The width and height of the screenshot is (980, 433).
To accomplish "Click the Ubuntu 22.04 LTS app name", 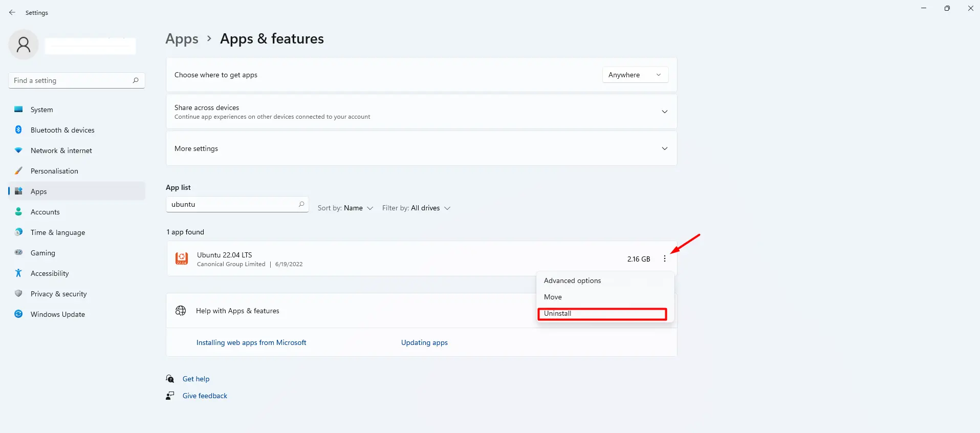I will pyautogui.click(x=225, y=255).
